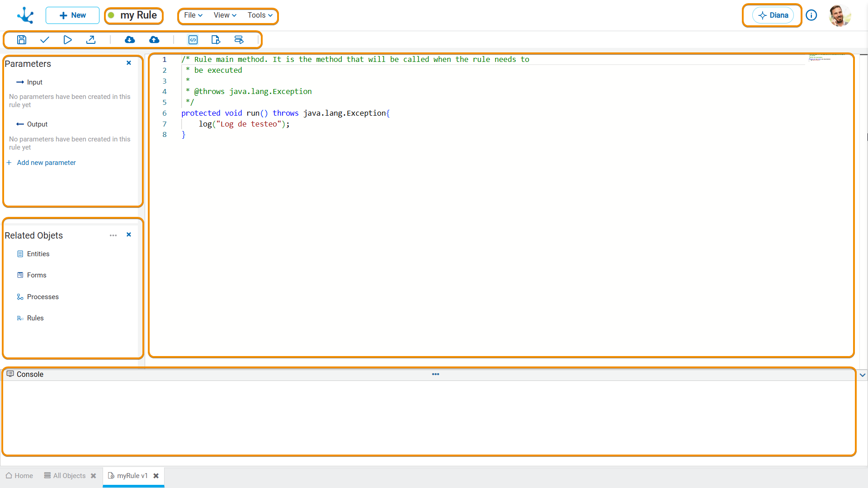The image size is (868, 488).
Task: Open Related Objets ellipsis options
Action: point(113,235)
